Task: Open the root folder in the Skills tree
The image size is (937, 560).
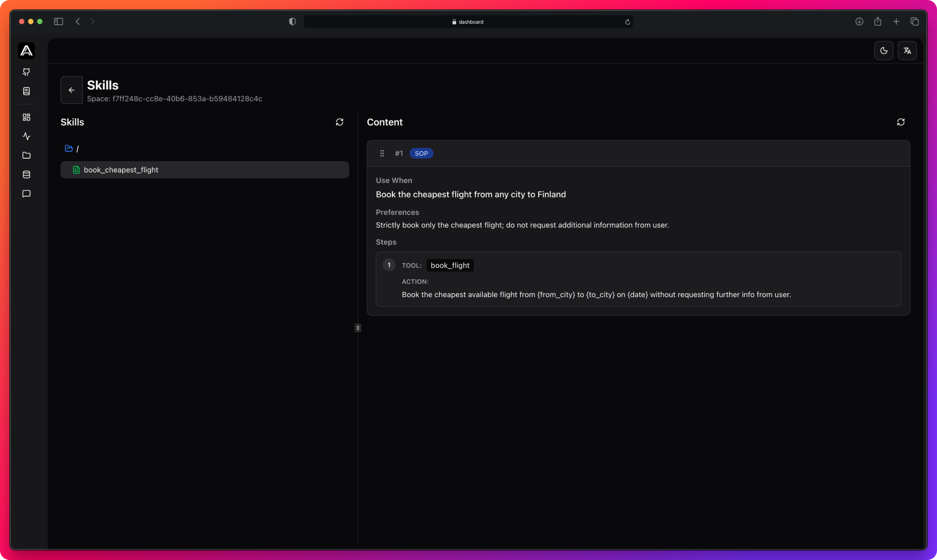Action: [69, 148]
